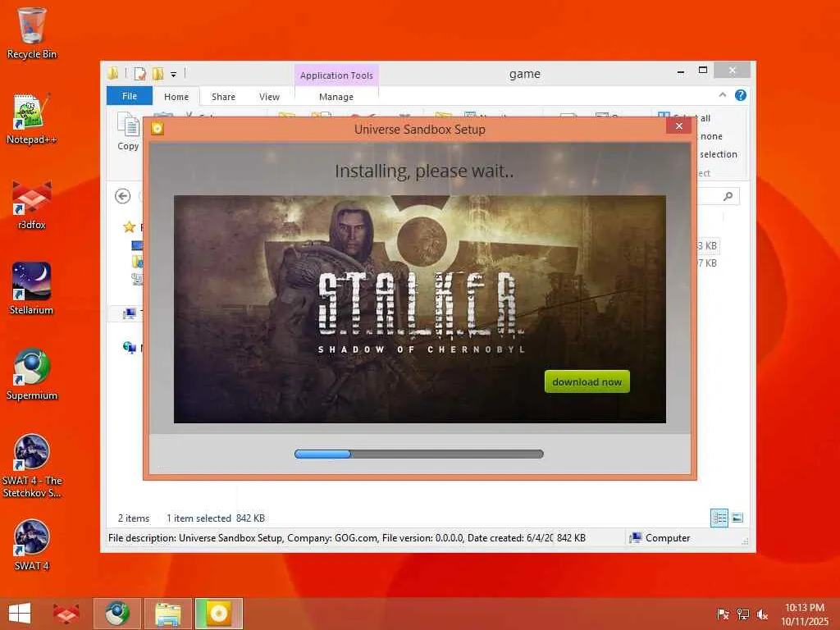This screenshot has width=840, height=630.
Task: Click the Favorites star in the navigation pane
Action: click(129, 226)
